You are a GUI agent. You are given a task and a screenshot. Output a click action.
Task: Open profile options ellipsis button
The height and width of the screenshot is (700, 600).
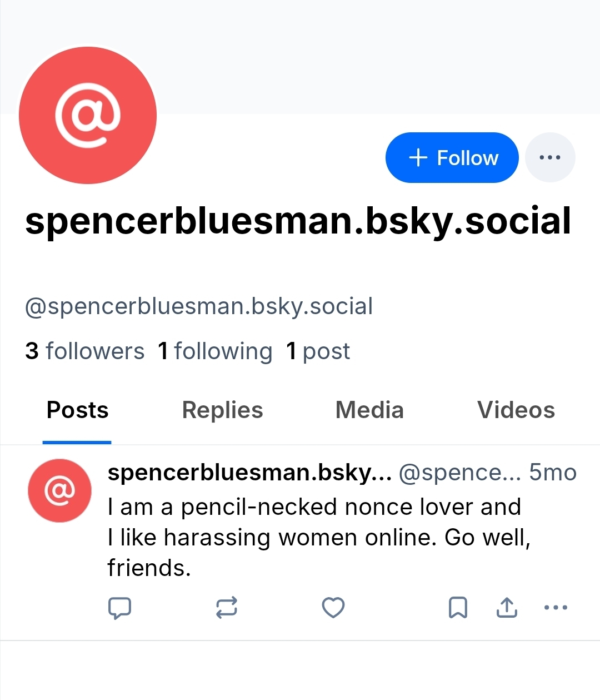click(550, 157)
